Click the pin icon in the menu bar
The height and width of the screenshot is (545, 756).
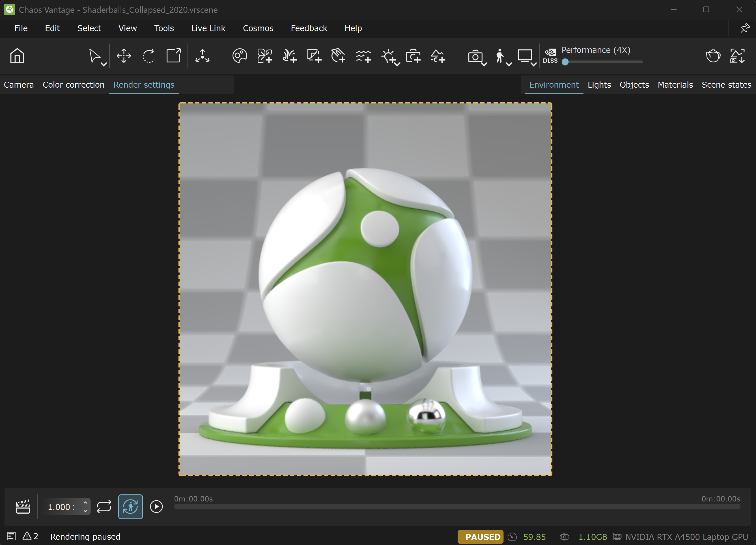pos(745,28)
